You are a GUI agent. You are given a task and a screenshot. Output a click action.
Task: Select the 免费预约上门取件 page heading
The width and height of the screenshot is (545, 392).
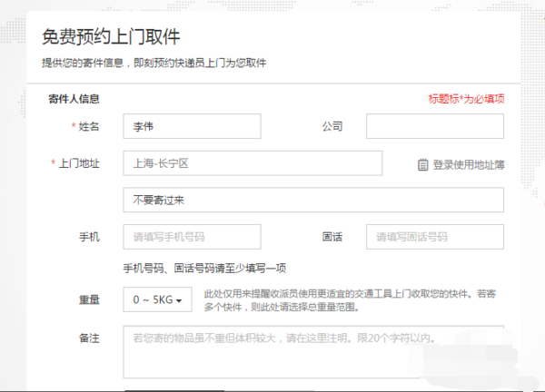click(111, 36)
